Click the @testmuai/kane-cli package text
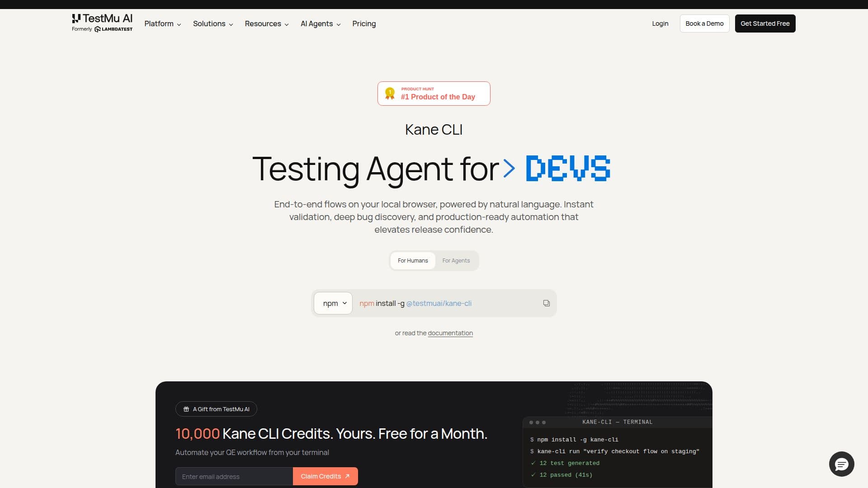 pyautogui.click(x=439, y=303)
